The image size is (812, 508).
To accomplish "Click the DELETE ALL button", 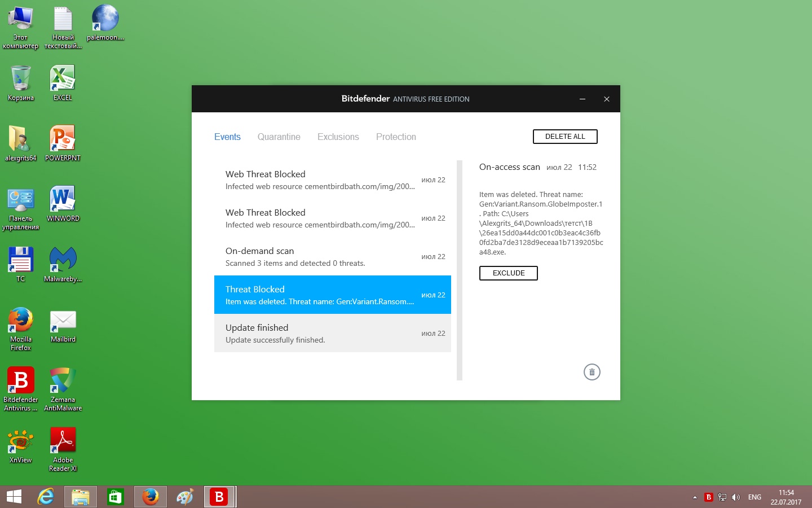I will 565,137.
